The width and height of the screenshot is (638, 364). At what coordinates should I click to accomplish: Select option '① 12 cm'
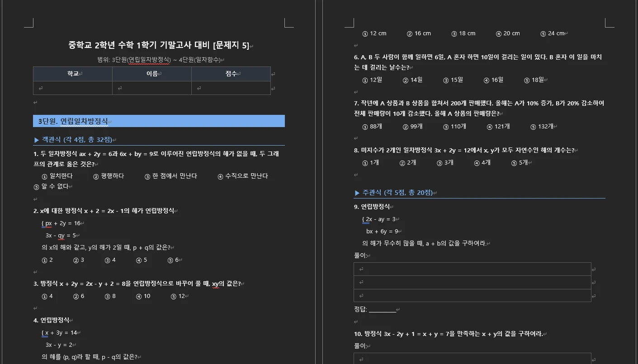pos(374,33)
